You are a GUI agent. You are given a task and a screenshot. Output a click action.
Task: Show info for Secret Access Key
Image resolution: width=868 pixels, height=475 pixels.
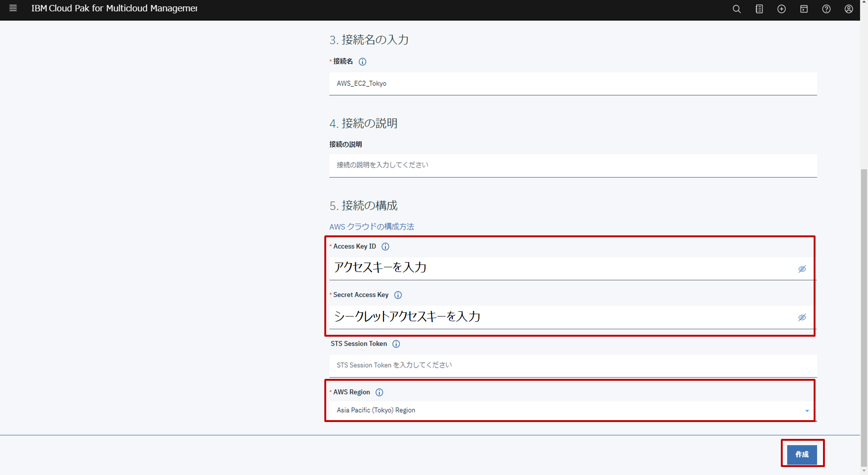coord(398,295)
